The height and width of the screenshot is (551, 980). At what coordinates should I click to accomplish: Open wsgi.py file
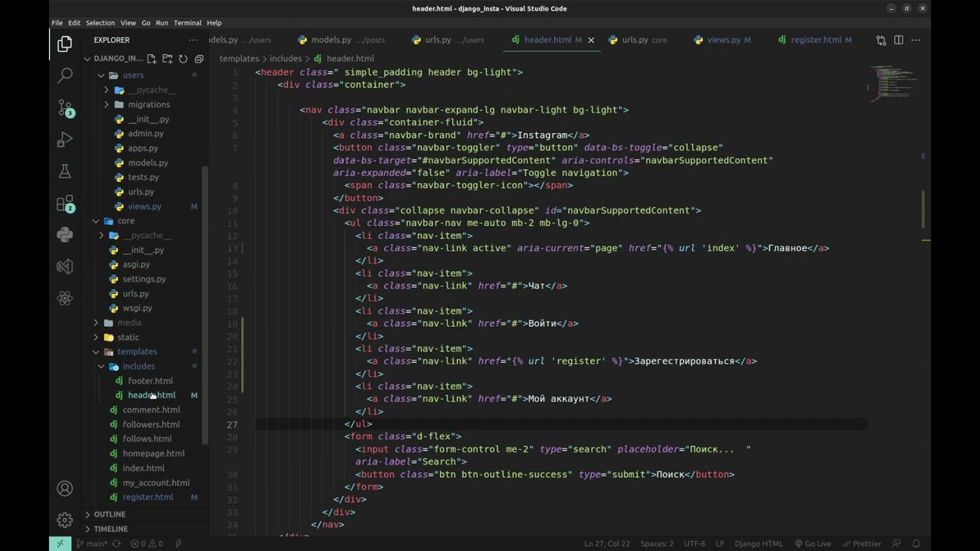tap(137, 308)
